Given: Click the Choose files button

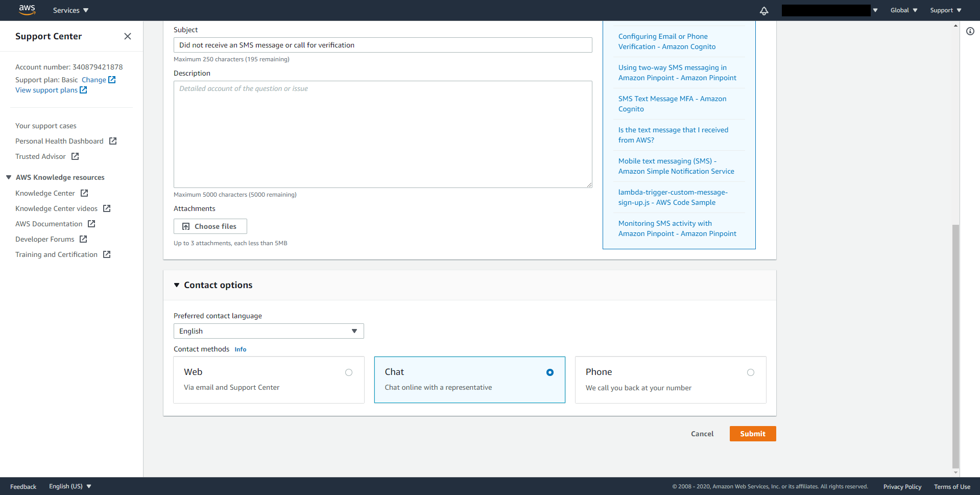Looking at the screenshot, I should tap(210, 226).
